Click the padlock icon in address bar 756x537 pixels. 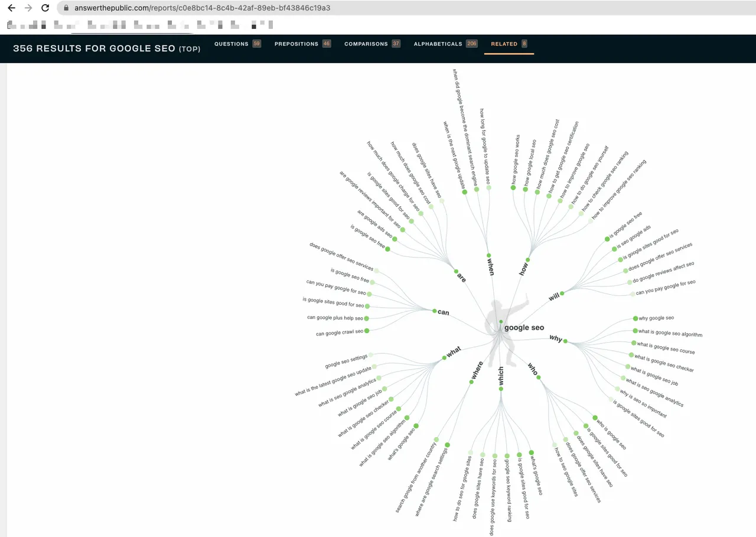point(66,8)
